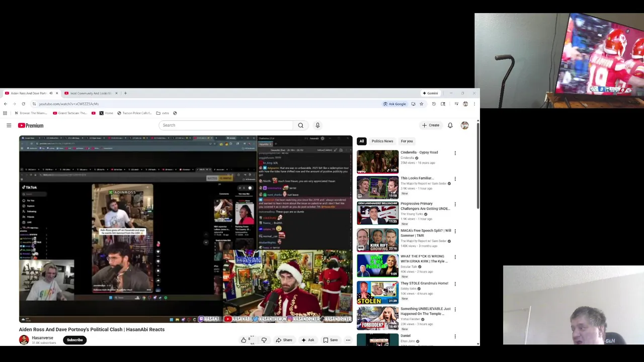644x362 pixels.
Task: Open the Erika Kirk video thumbnail
Action: click(377, 266)
